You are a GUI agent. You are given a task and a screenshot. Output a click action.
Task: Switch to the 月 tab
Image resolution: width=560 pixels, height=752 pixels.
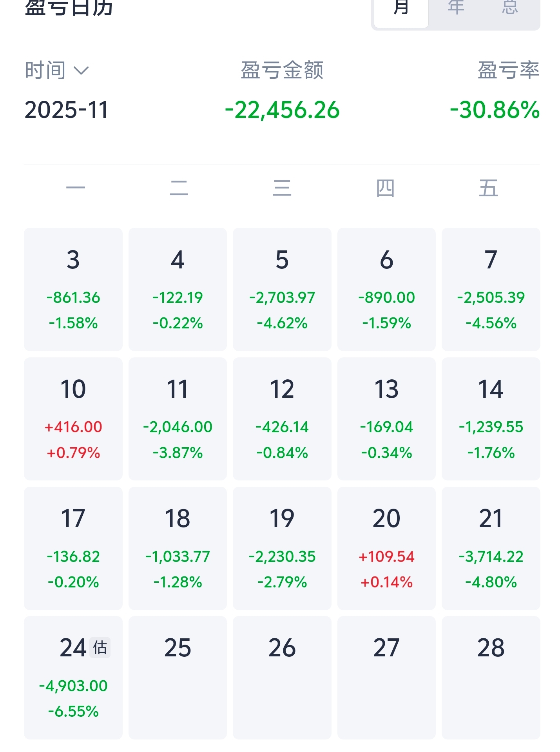[401, 10]
